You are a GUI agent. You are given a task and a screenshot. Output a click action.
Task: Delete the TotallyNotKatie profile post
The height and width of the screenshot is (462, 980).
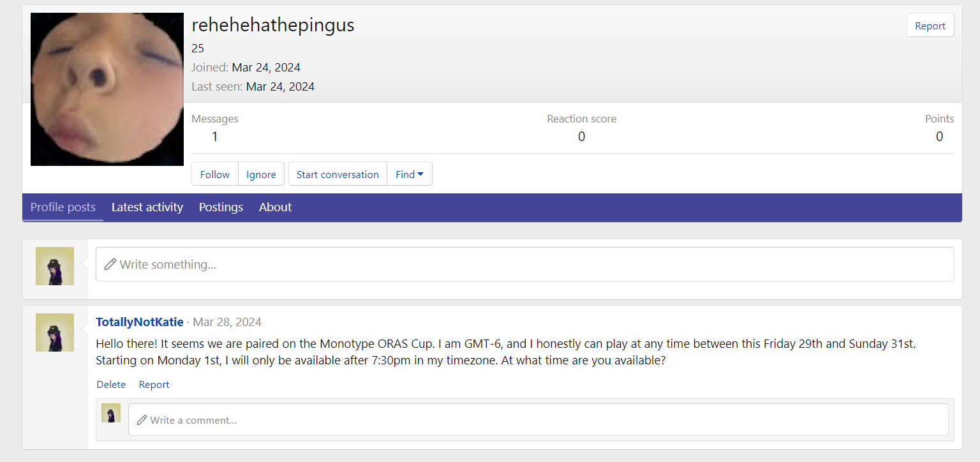pos(111,384)
